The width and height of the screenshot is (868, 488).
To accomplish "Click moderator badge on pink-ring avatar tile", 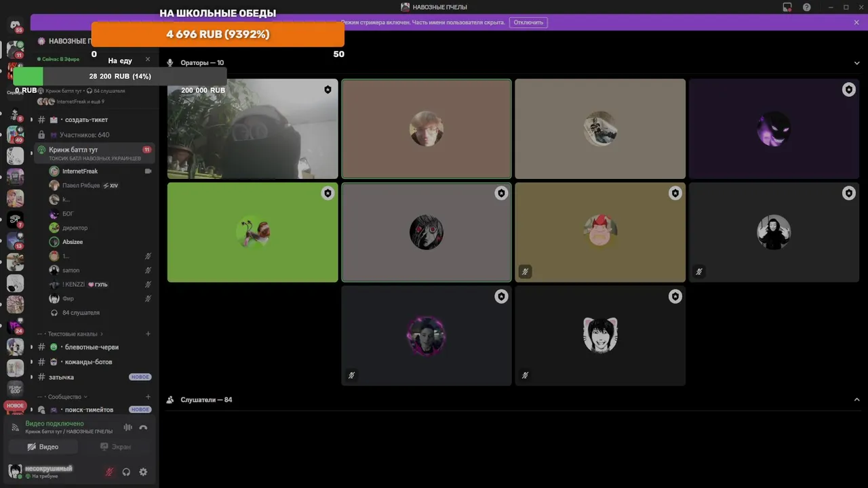I will [x=501, y=296].
